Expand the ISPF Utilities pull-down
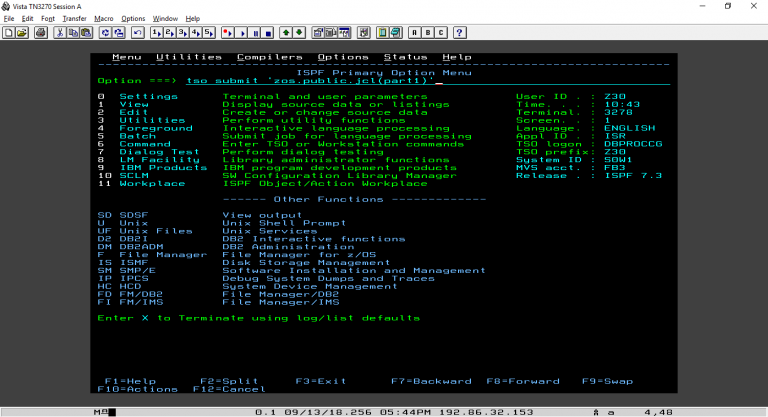This screenshot has height=417, width=768. (189, 57)
